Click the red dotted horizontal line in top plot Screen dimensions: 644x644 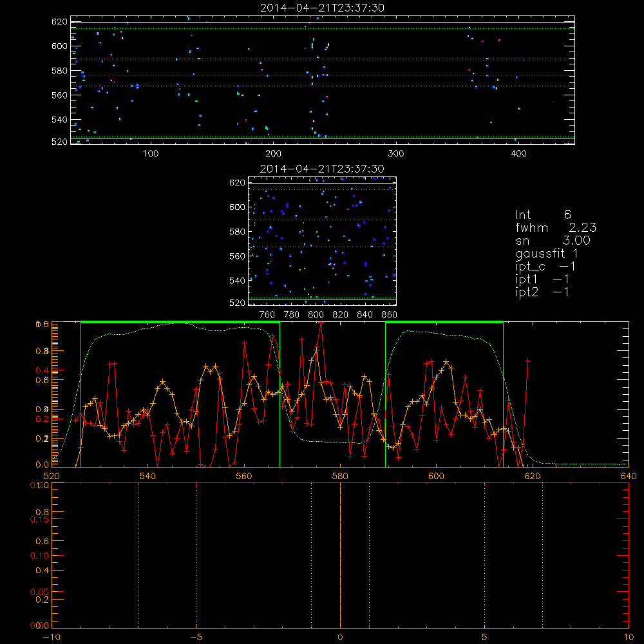(323, 75)
